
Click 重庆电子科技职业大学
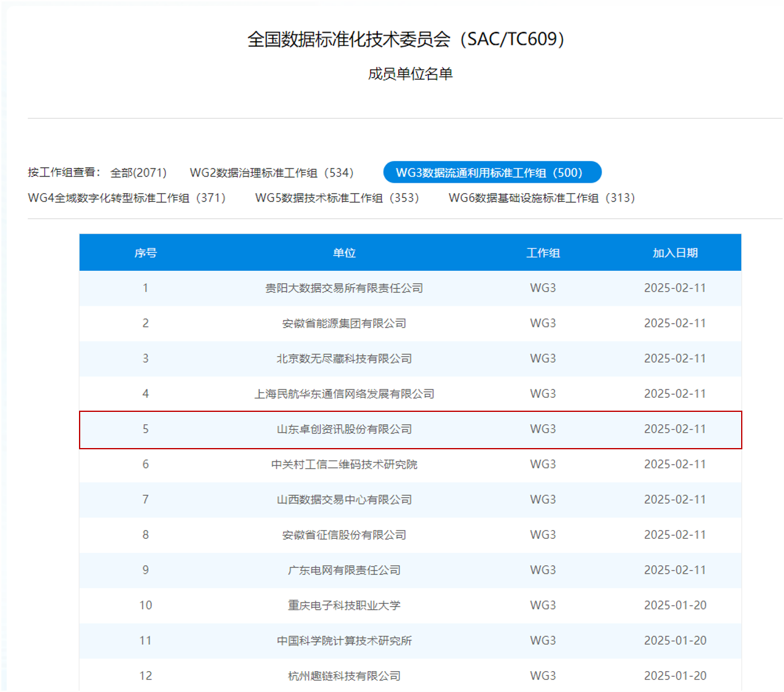(344, 606)
